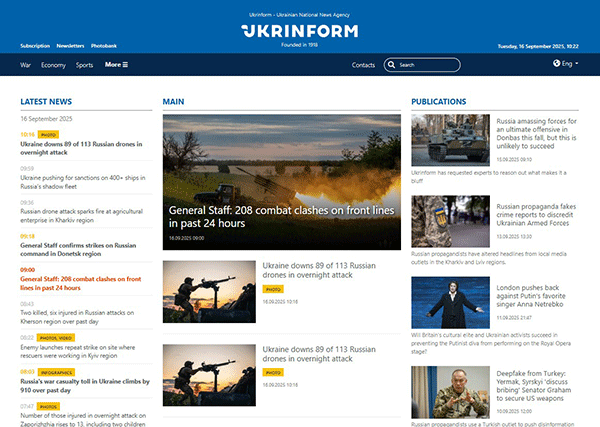Click second machine gunner thumbnail in Main

coord(209,375)
